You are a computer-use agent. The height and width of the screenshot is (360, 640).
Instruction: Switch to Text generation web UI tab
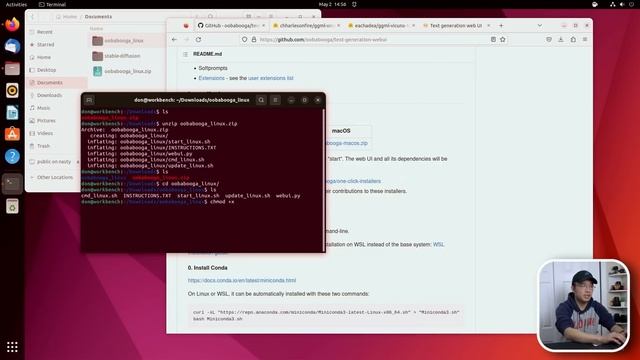456,26
